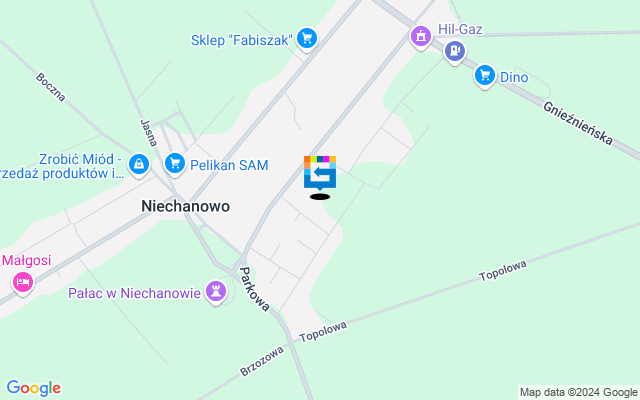The image size is (640, 400).
Task: Click the Pałac w Niechanowie castle pin
Action: 216,292
